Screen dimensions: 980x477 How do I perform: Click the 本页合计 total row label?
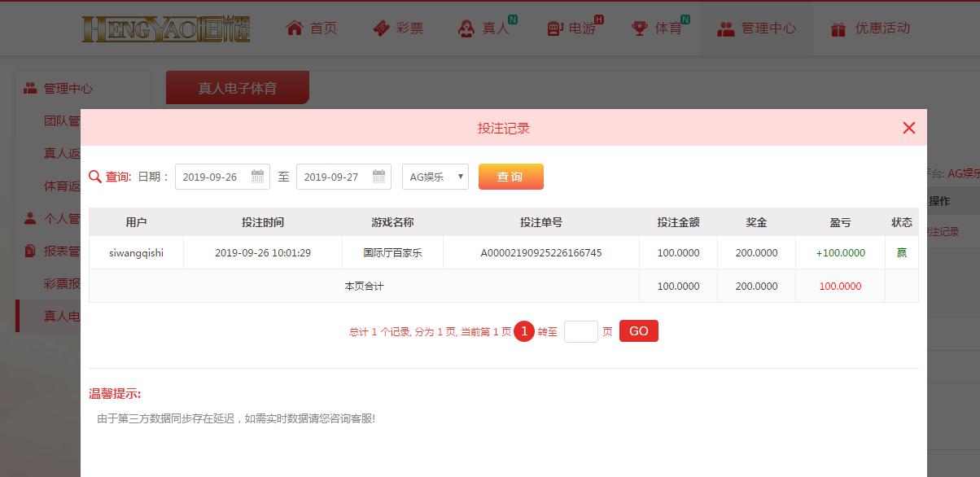coord(364,287)
